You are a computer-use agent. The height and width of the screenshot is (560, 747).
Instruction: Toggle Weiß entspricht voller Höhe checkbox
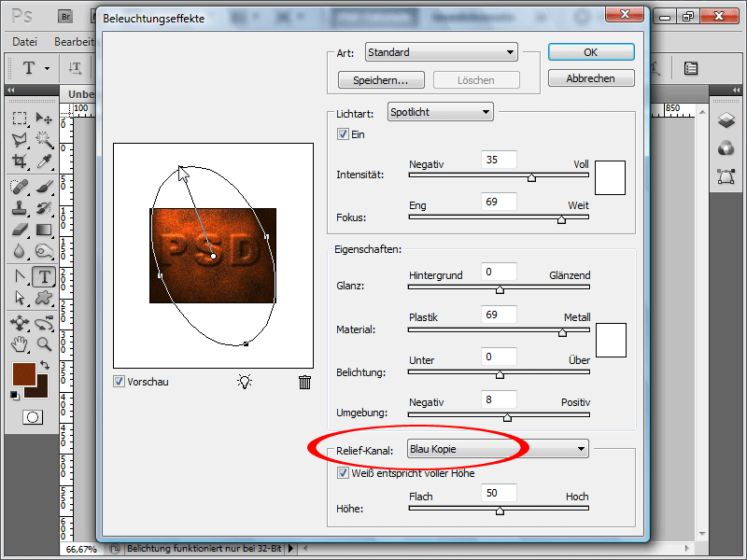point(343,473)
